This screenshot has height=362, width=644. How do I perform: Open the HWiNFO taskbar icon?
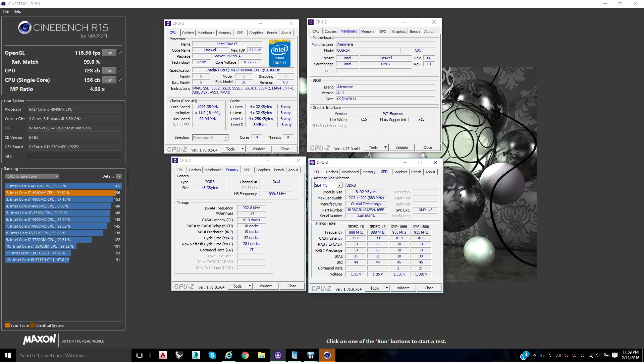[311, 355]
